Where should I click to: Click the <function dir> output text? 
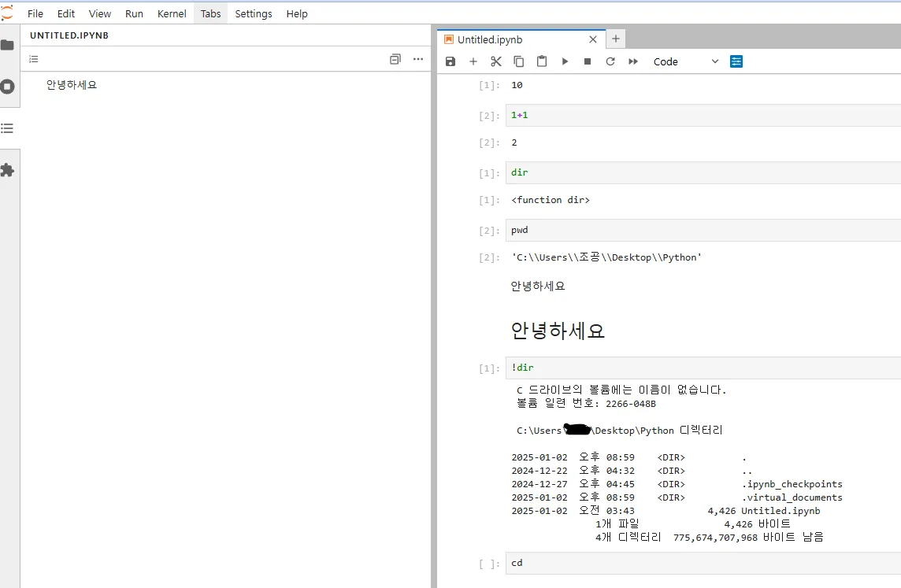[x=551, y=200]
